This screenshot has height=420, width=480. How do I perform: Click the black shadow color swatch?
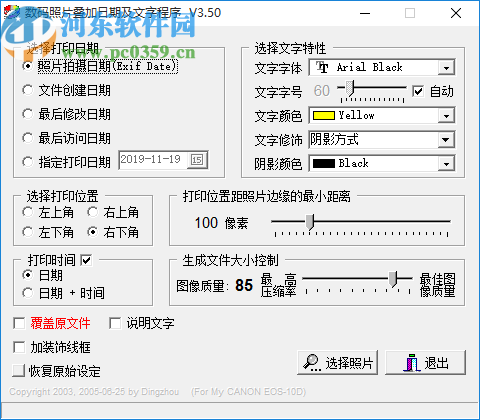pos(323,164)
